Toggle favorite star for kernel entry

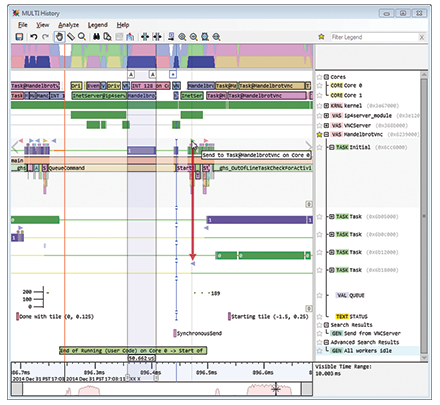pyautogui.click(x=319, y=106)
